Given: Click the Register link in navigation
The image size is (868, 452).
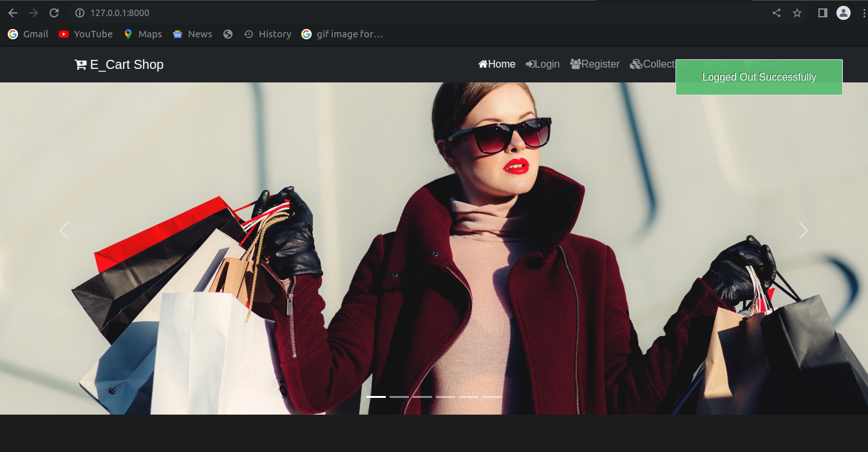Looking at the screenshot, I should tap(600, 64).
